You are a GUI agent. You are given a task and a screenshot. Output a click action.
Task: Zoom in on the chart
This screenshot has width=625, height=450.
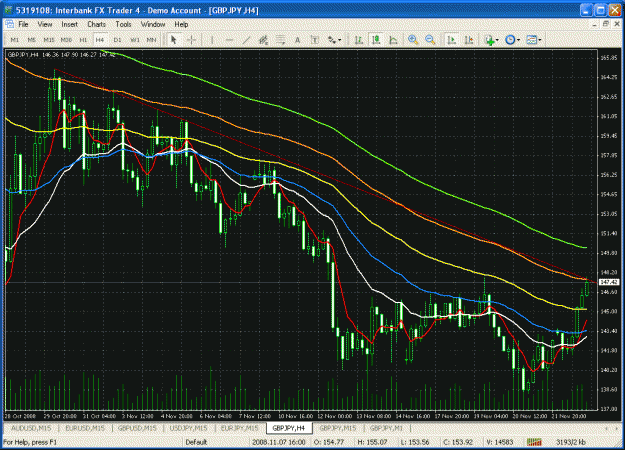413,40
